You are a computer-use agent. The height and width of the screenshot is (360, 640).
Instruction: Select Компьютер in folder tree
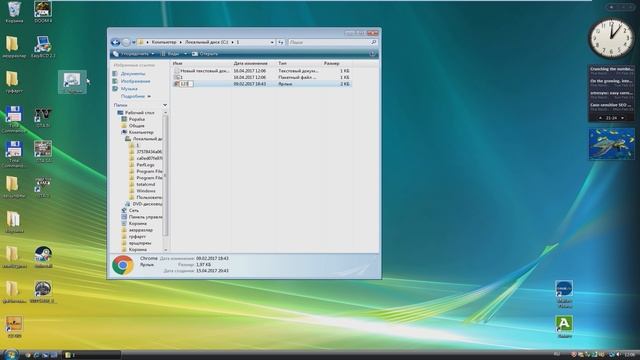(138, 132)
